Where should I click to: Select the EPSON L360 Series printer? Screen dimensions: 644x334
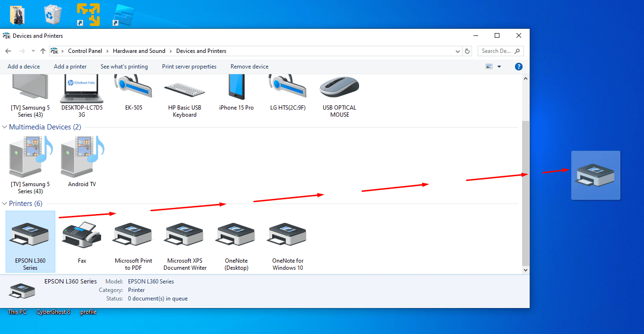coord(30,240)
